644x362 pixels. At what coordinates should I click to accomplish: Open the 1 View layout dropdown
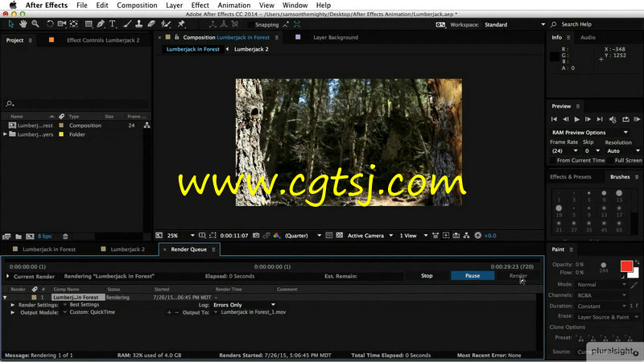coord(414,236)
